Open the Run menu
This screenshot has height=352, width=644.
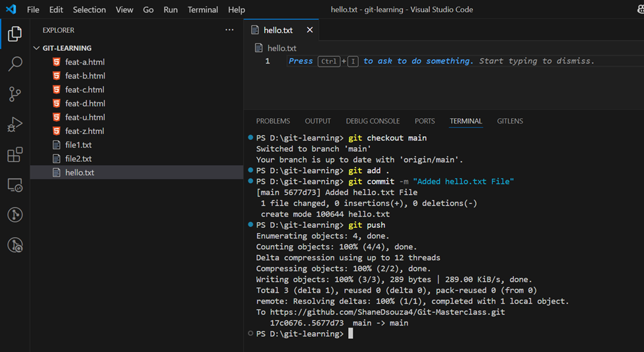pyautogui.click(x=170, y=9)
